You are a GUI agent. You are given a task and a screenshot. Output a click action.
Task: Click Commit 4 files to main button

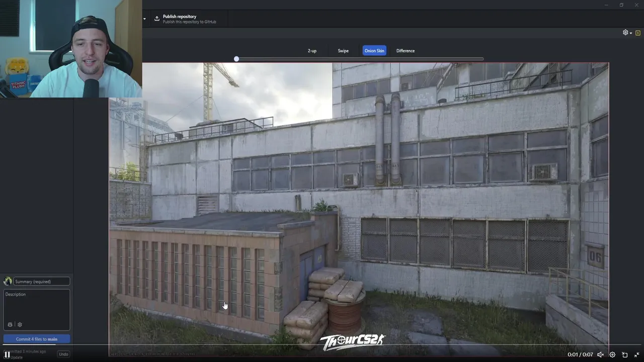(x=37, y=339)
